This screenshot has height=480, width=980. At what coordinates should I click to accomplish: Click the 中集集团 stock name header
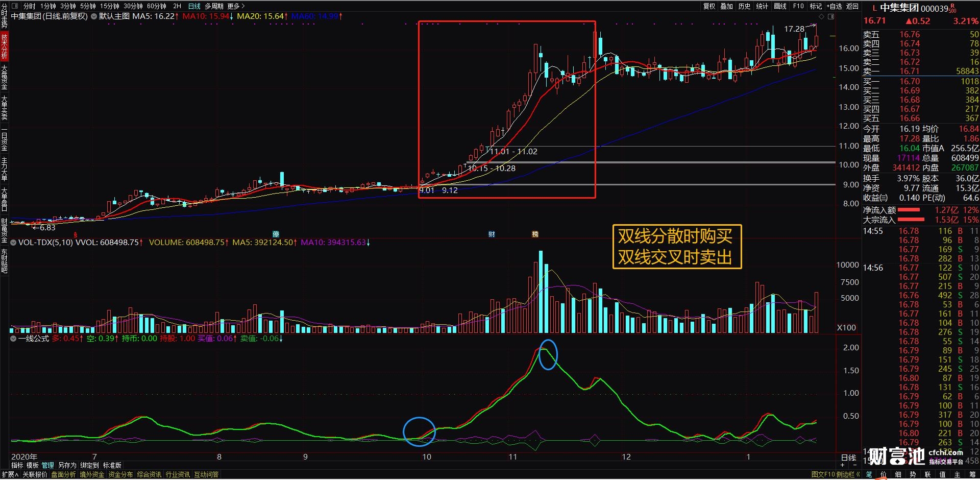tap(900, 8)
